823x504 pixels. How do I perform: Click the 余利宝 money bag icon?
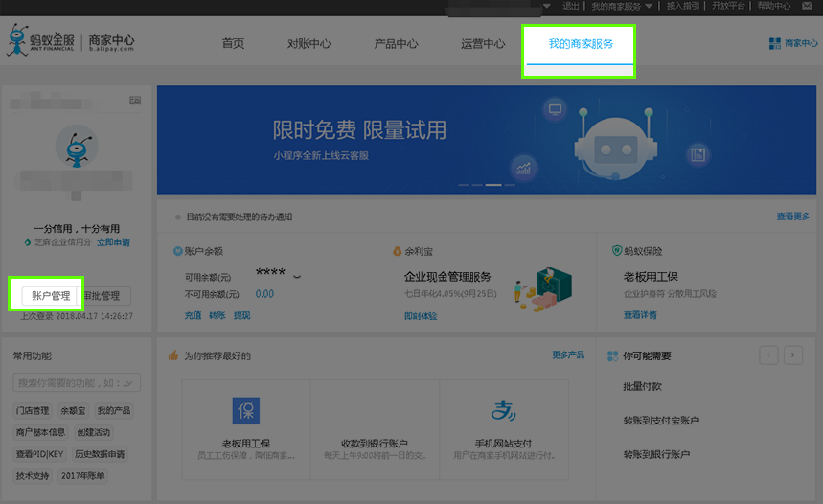point(398,251)
